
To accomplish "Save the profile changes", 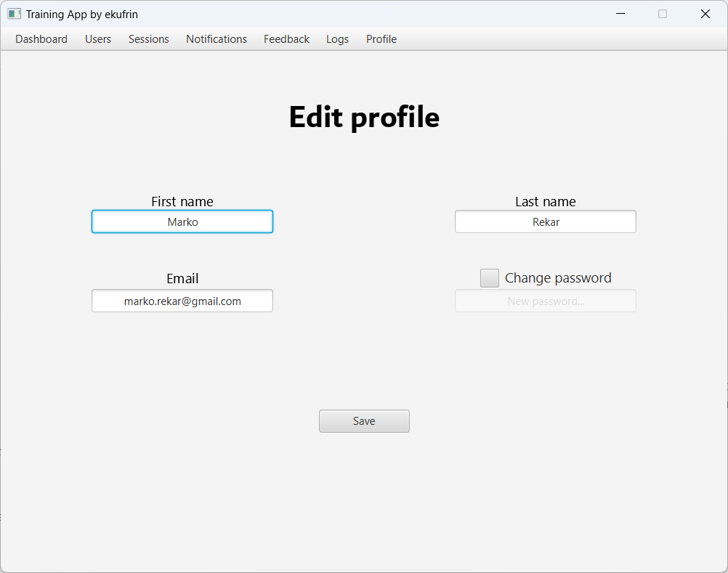I will point(364,421).
